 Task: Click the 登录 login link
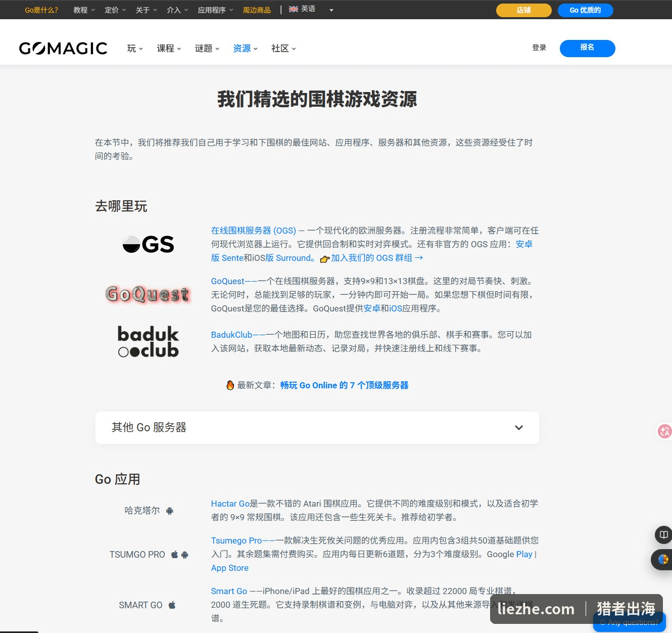[539, 48]
